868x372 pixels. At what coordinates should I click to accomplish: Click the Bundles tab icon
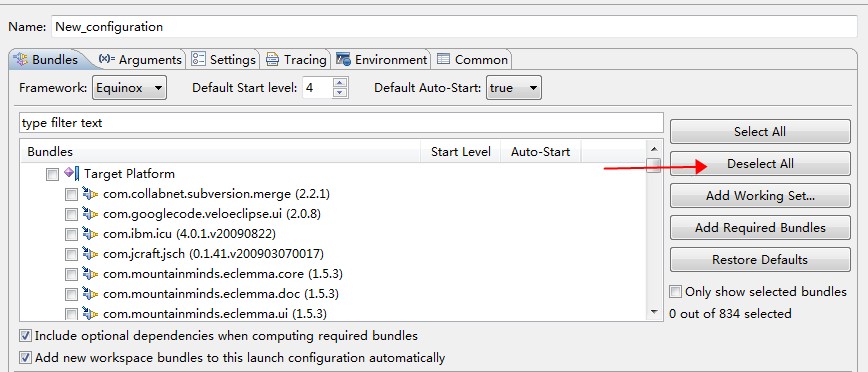[20, 59]
